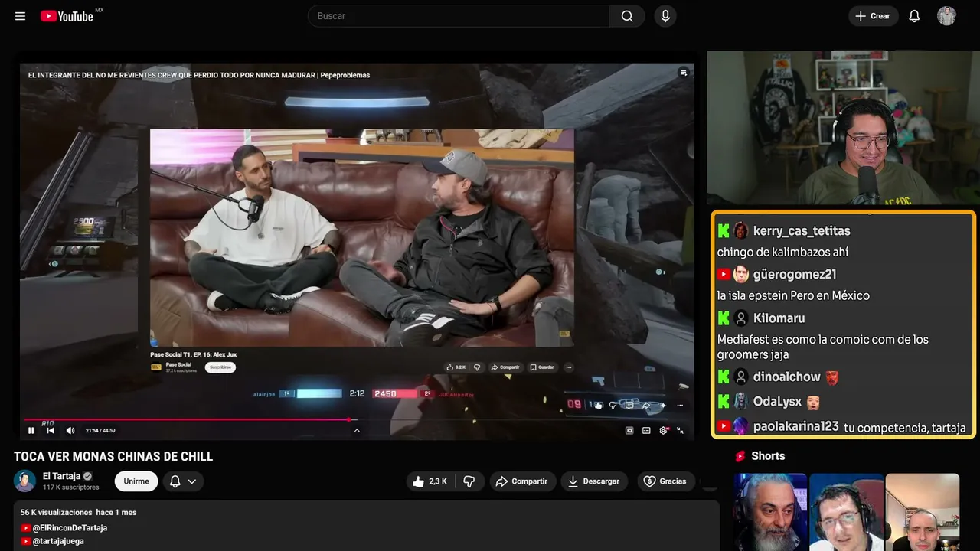The width and height of the screenshot is (980, 551).
Task: Click the video title text
Action: click(x=113, y=457)
